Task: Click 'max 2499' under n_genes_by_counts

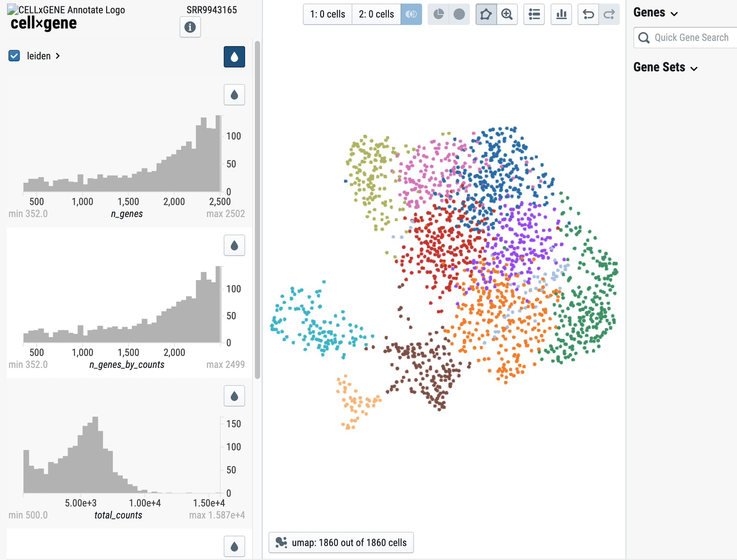Action: click(x=225, y=365)
